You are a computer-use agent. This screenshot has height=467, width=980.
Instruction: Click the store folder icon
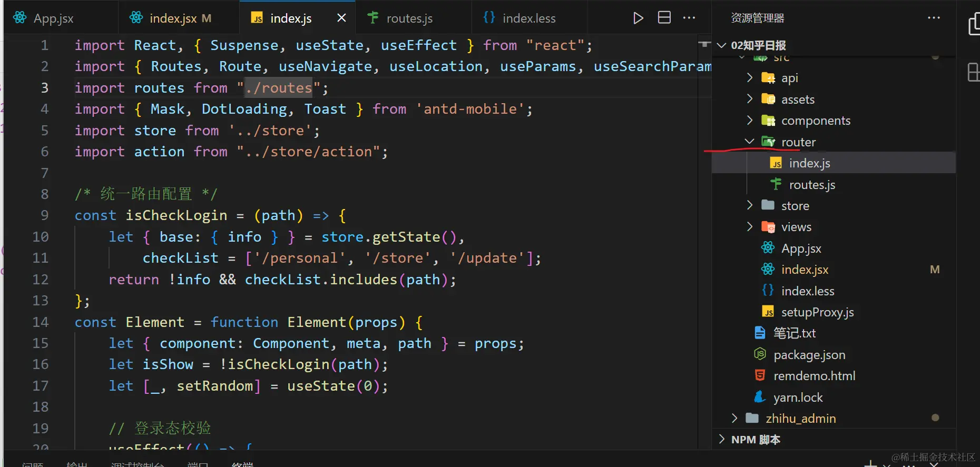click(768, 205)
